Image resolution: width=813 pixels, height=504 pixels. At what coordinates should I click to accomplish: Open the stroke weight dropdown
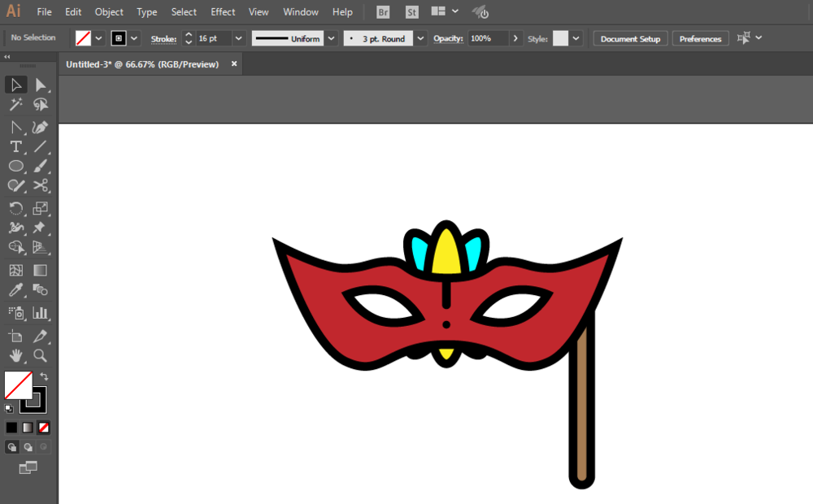click(238, 38)
